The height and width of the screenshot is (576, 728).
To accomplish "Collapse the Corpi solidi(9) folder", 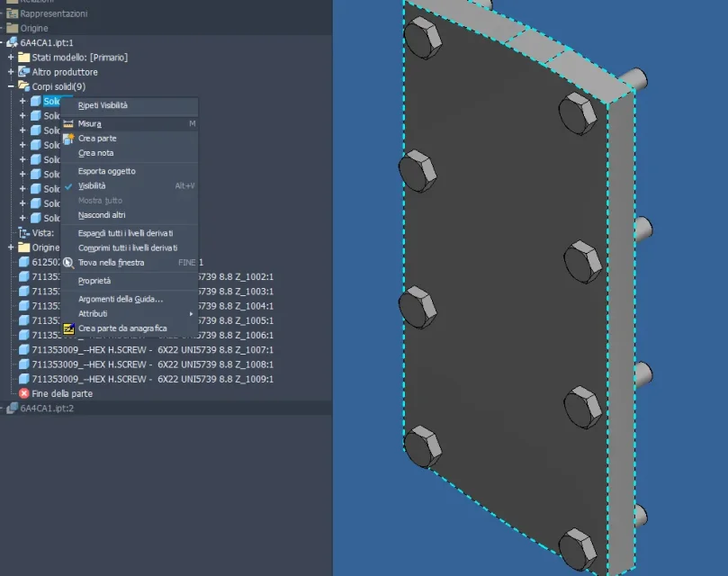I will click(11, 86).
